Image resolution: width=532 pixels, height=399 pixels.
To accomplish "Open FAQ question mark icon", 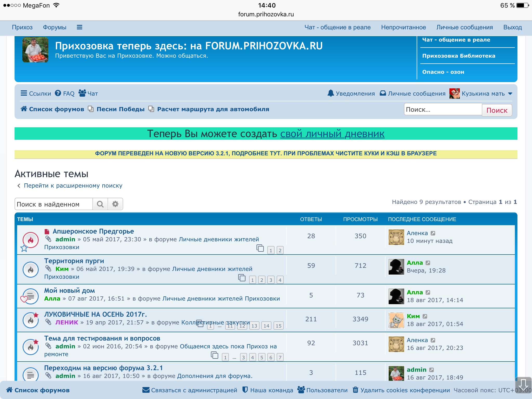I will tap(58, 93).
